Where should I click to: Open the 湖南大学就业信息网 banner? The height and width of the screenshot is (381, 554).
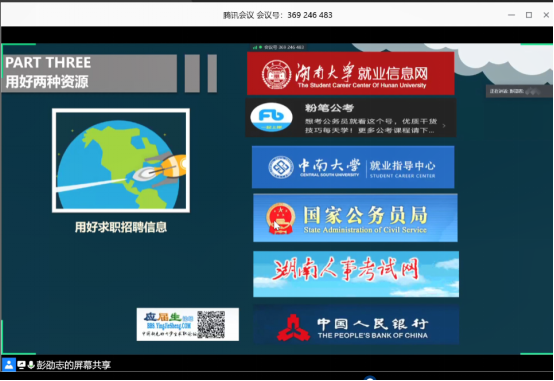tap(350, 73)
